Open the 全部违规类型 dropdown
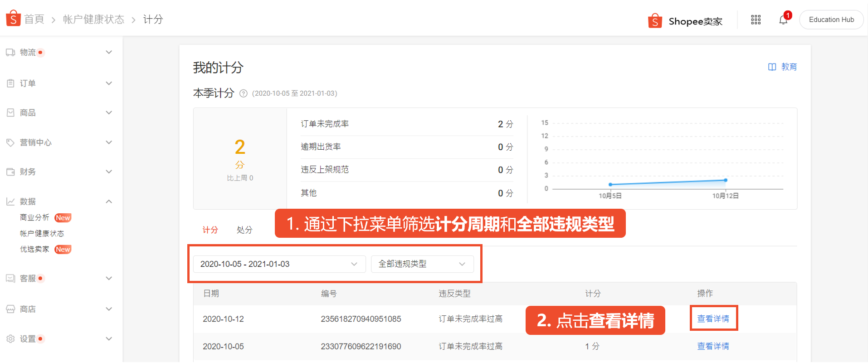This screenshot has width=868, height=363. [422, 264]
